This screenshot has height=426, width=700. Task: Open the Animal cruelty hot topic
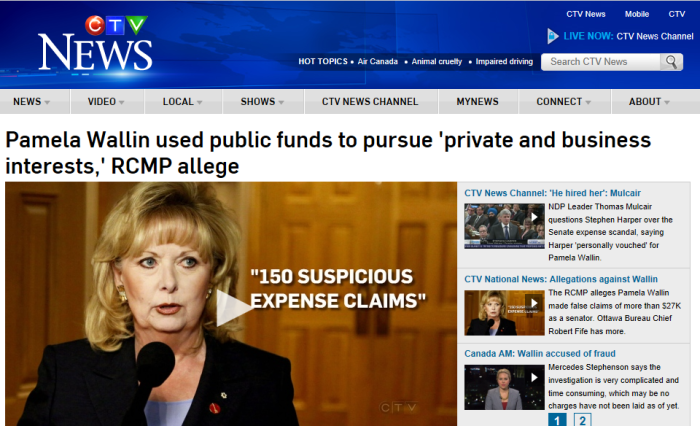[437, 62]
